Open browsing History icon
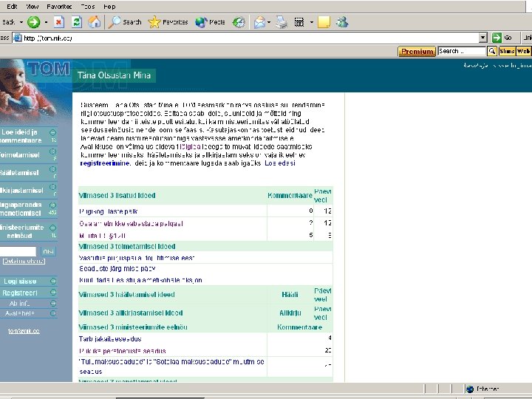 239,22
